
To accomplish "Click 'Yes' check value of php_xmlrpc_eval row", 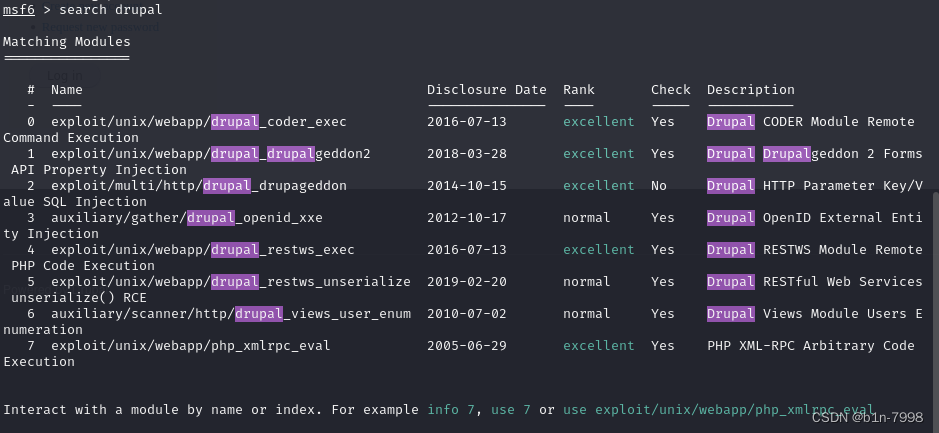I will tap(662, 346).
